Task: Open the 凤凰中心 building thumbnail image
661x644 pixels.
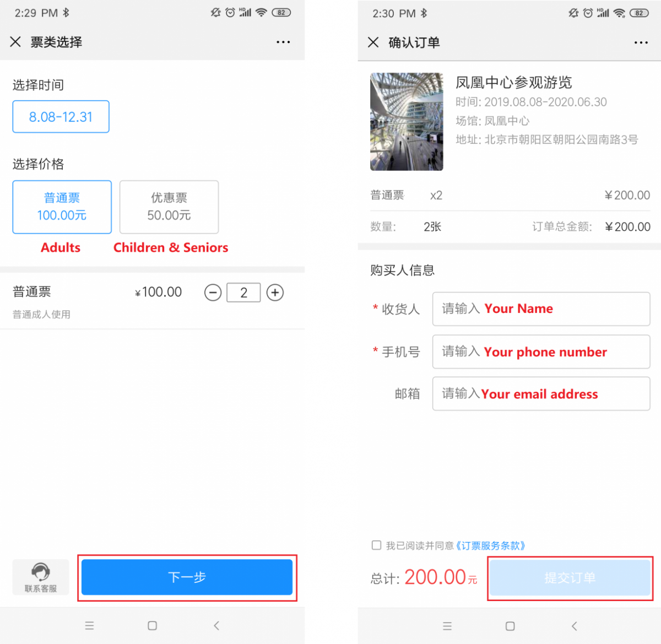Action: pyautogui.click(x=407, y=122)
